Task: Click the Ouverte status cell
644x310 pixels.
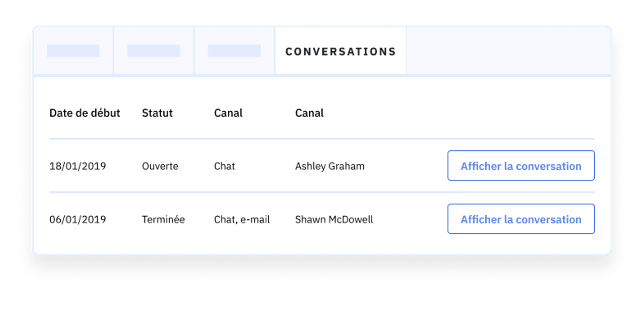Action: (160, 166)
